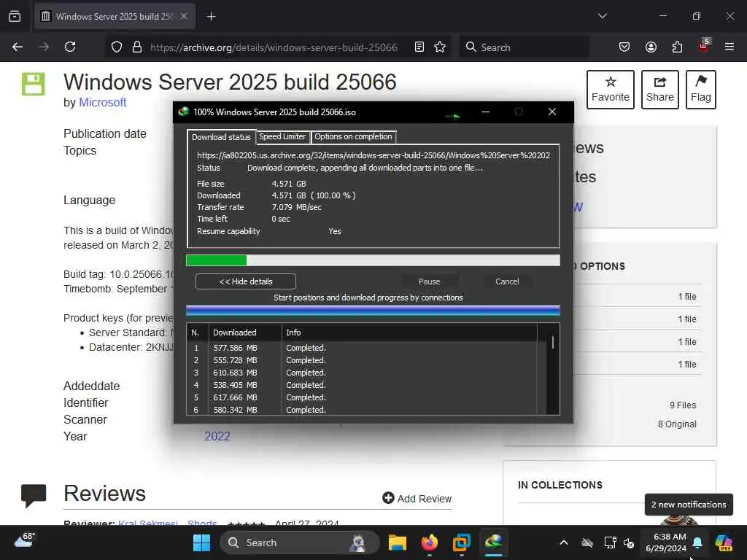Favorite this archive item
Screen dimensions: 747x560
611,90
